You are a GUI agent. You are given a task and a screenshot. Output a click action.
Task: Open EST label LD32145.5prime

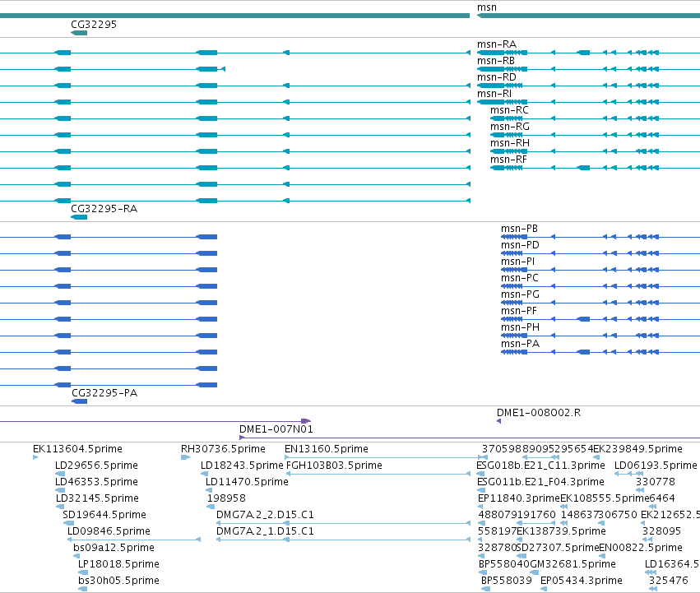pyautogui.click(x=97, y=498)
